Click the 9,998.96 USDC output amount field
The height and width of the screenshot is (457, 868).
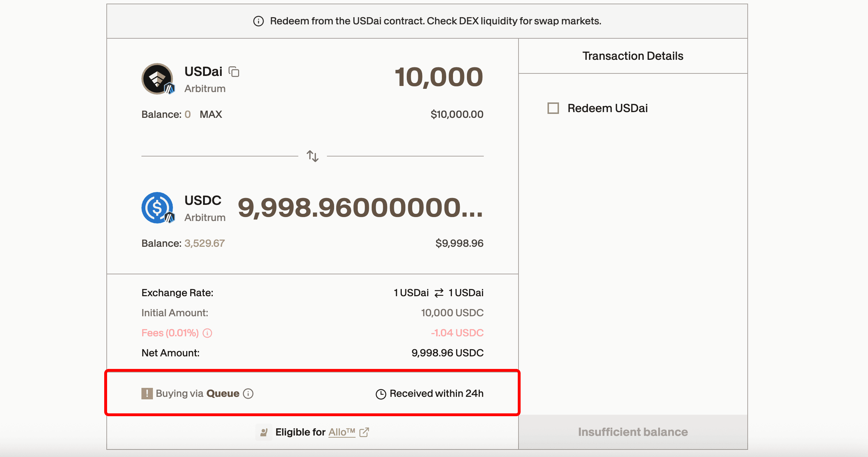[x=361, y=208]
